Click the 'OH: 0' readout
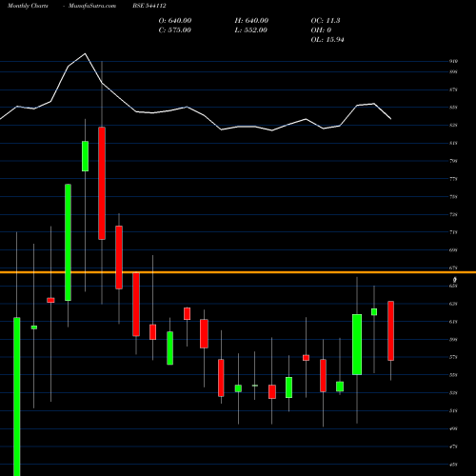The height and width of the screenshot is (476, 476). pos(321,30)
